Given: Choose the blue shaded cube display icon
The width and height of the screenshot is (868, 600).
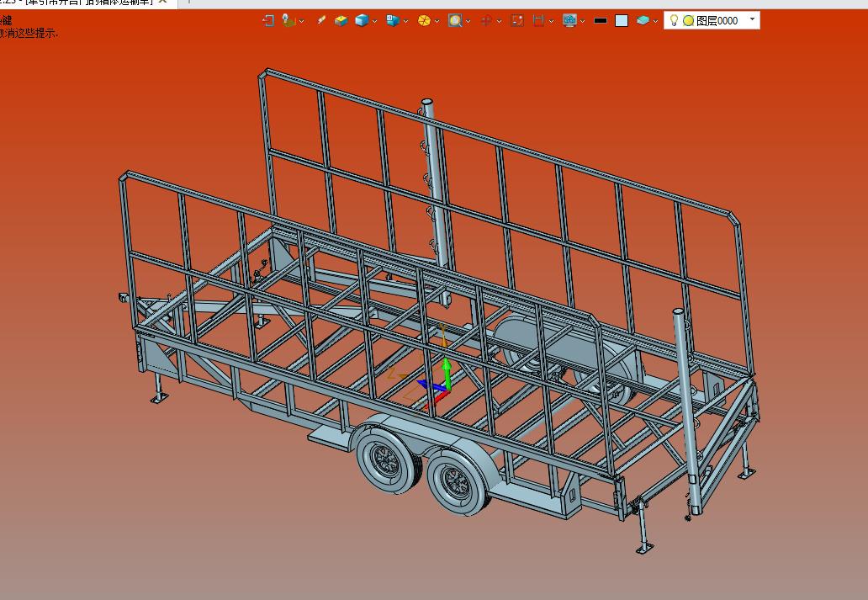Looking at the screenshot, I should click(362, 20).
